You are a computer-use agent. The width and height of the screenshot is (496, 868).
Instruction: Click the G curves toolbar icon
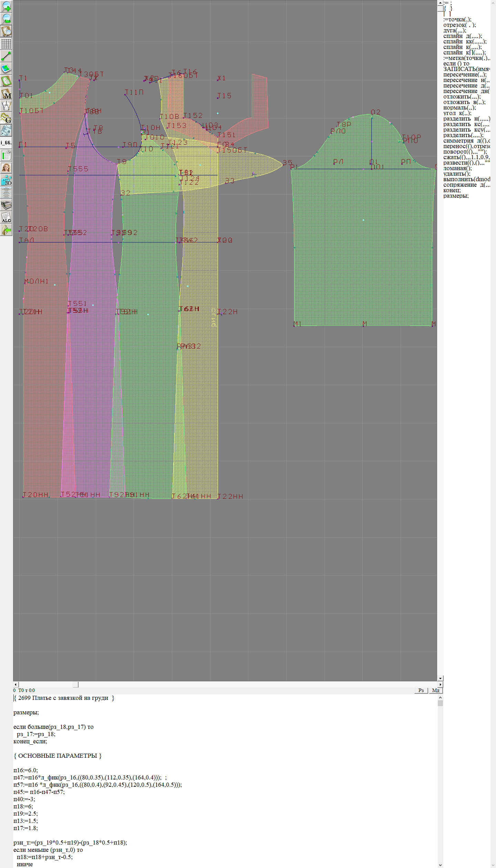point(6,118)
